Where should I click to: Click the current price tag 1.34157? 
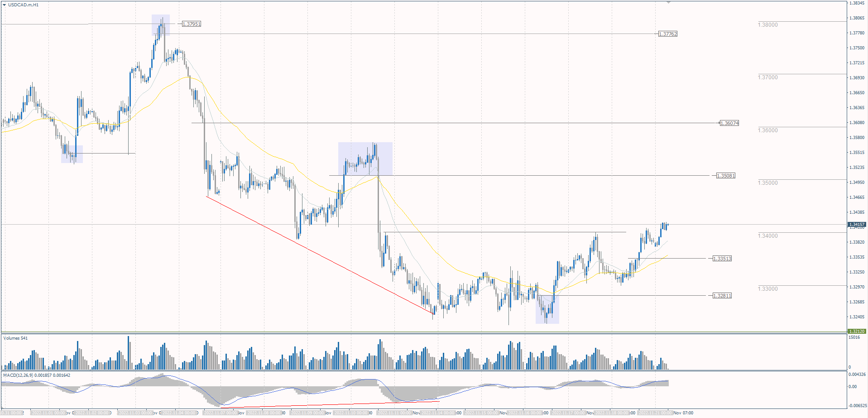(857, 225)
